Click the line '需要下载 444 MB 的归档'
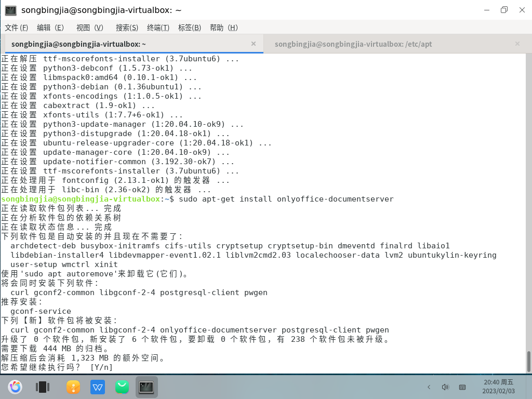The width and height of the screenshot is (532, 399). click(x=55, y=349)
